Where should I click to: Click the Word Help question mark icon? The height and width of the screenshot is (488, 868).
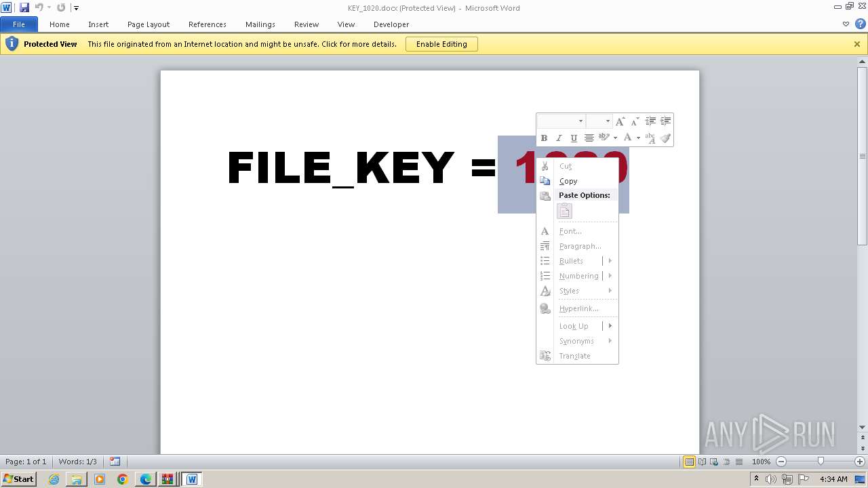point(860,24)
